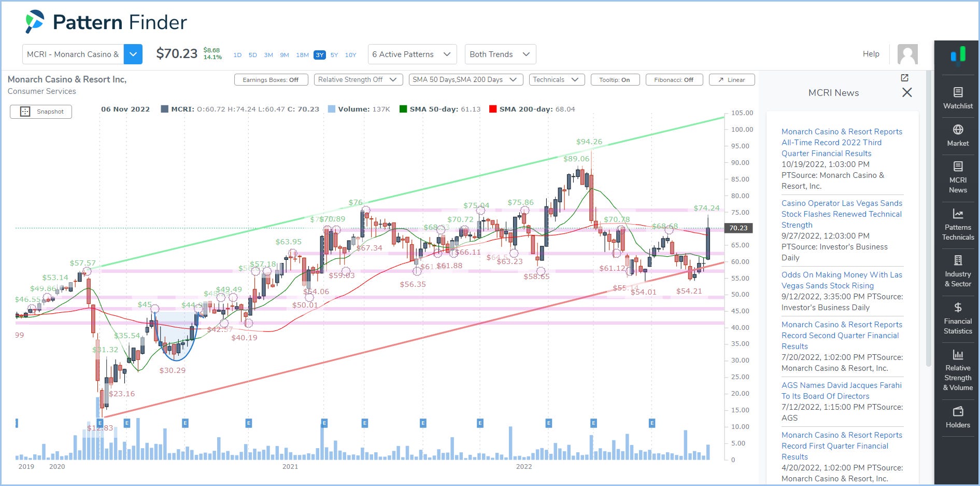
Task: Select the 18M time range
Action: point(302,55)
